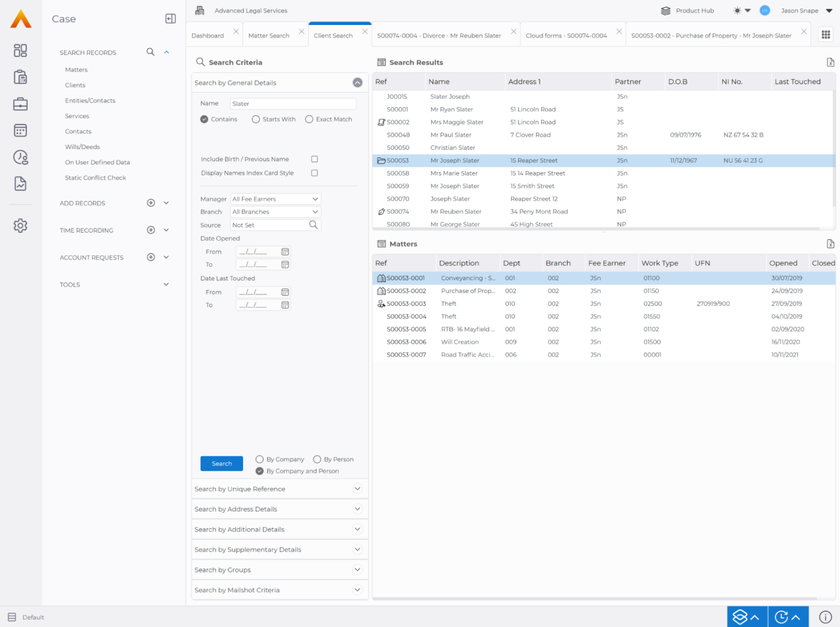Viewport: 840px width, 627px height.
Task: Open the apps grid icon
Action: [826, 35]
